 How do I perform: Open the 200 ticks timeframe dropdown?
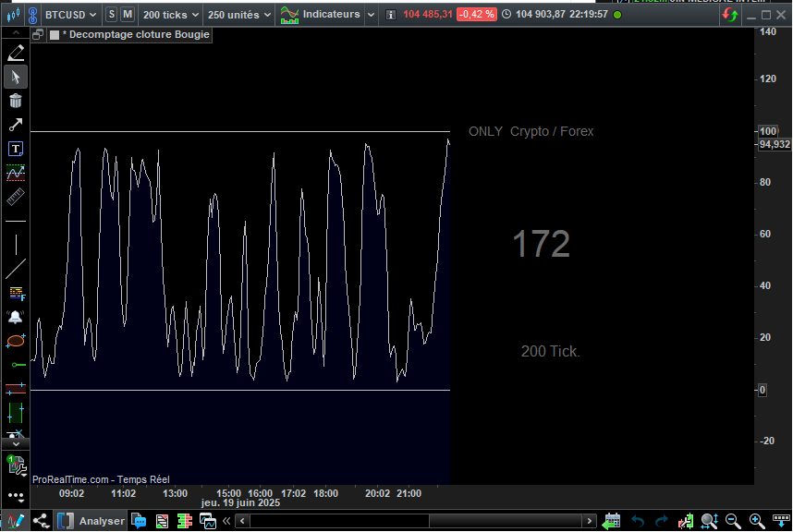170,15
